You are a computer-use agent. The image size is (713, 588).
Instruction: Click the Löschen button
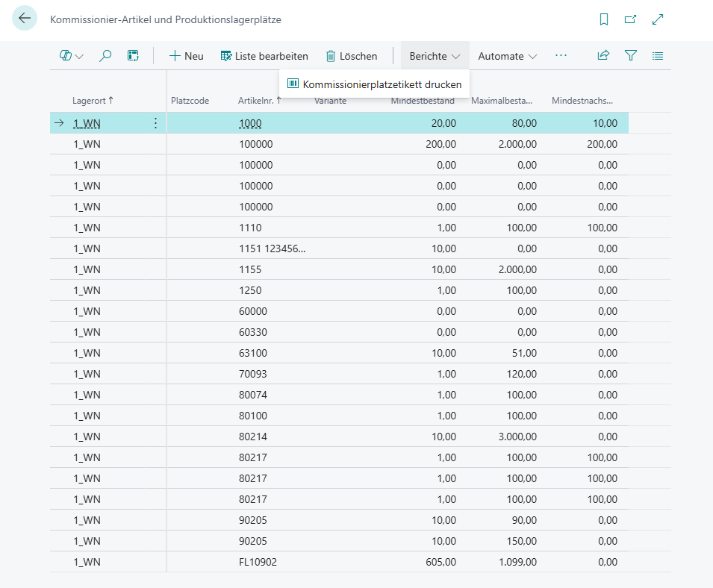click(x=351, y=56)
